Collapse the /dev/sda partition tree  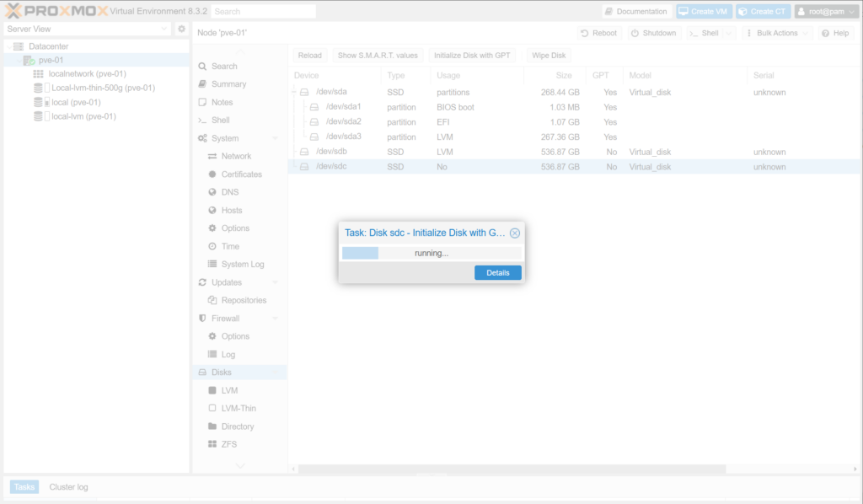pos(295,93)
